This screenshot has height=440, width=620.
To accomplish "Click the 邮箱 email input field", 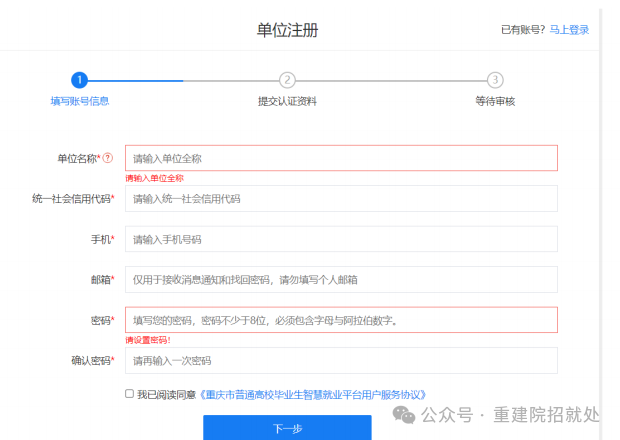I will point(341,280).
